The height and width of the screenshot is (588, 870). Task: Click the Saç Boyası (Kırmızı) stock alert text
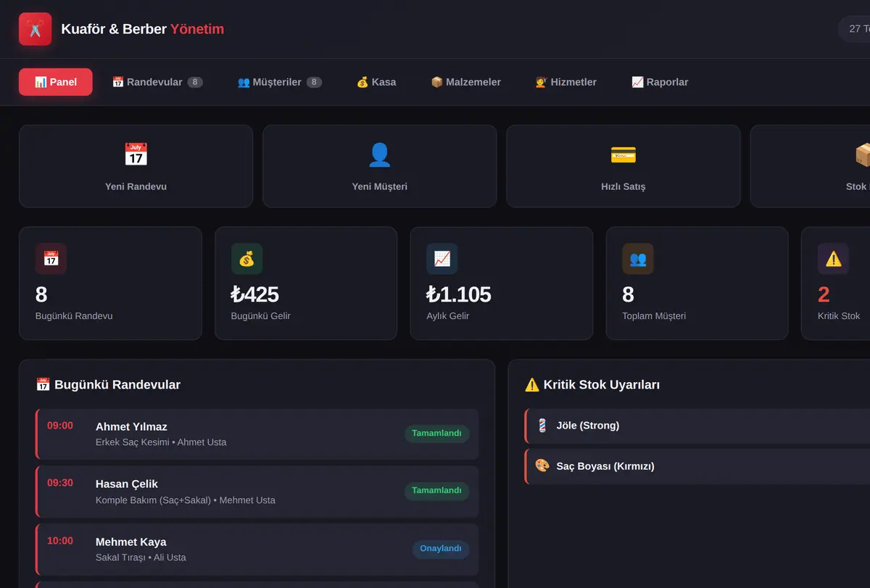tap(605, 466)
